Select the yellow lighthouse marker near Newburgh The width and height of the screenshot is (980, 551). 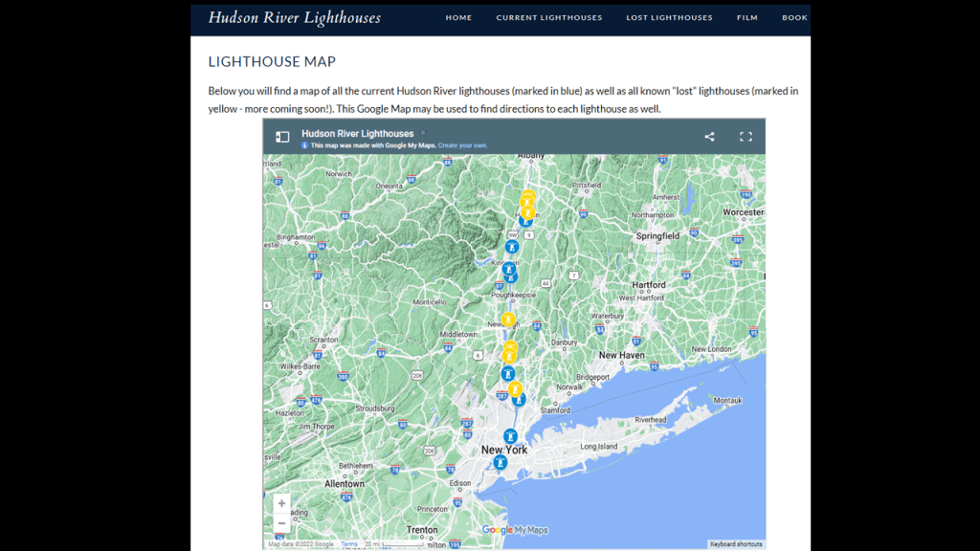508,320
